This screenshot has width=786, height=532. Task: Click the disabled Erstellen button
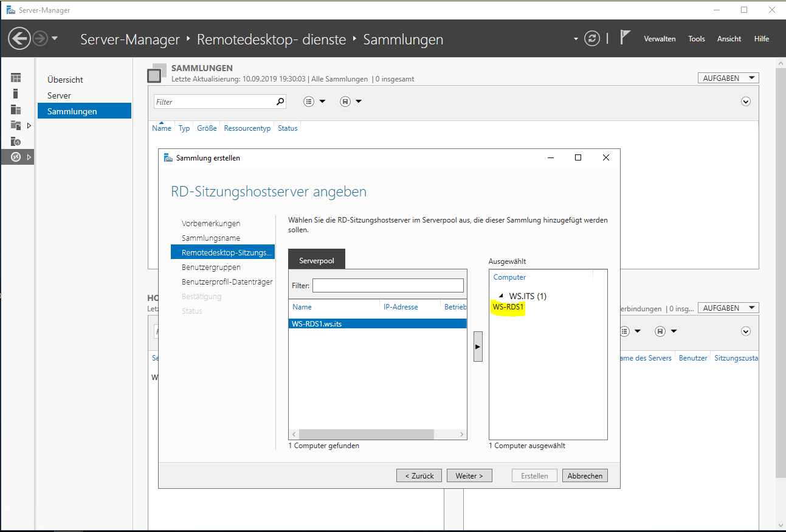tap(534, 476)
